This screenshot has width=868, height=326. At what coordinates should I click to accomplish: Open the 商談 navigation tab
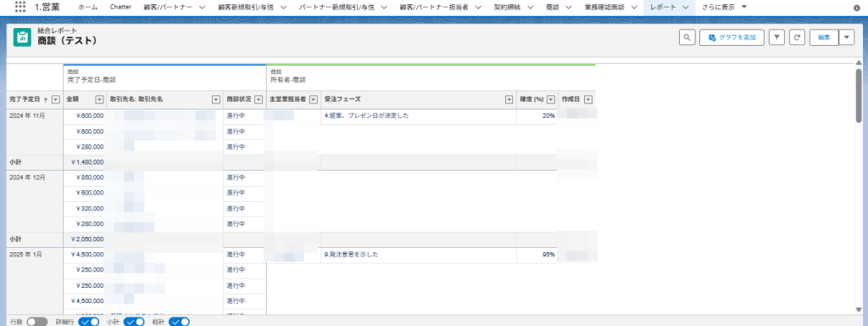(x=552, y=7)
